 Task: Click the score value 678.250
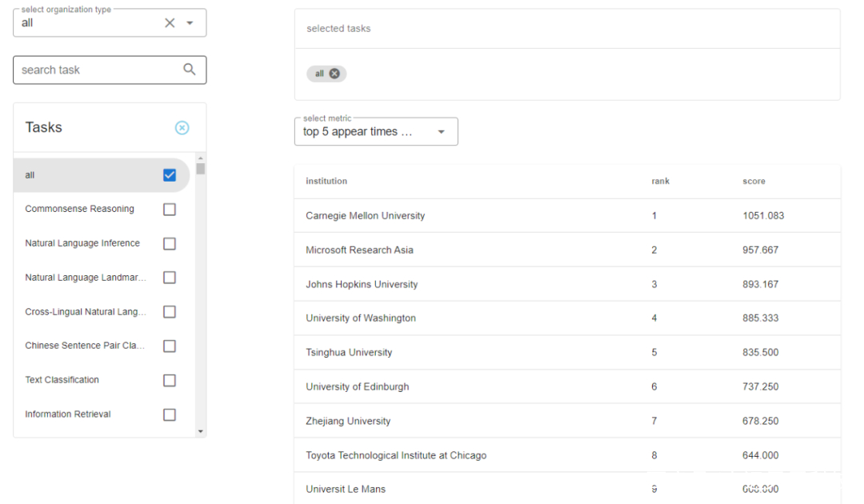point(761,422)
